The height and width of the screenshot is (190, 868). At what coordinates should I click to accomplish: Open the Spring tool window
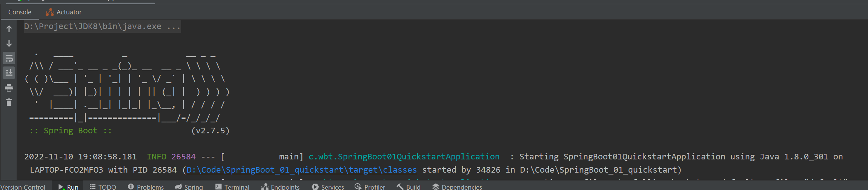click(x=189, y=187)
